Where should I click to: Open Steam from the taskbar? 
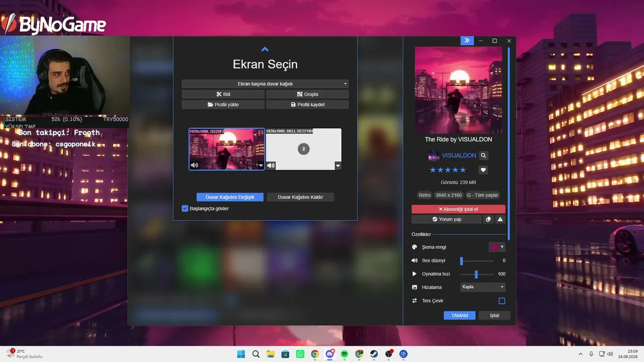click(x=374, y=354)
